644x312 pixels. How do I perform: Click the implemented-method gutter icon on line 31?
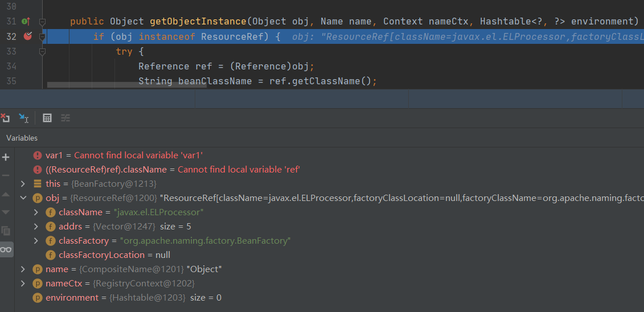[26, 22]
